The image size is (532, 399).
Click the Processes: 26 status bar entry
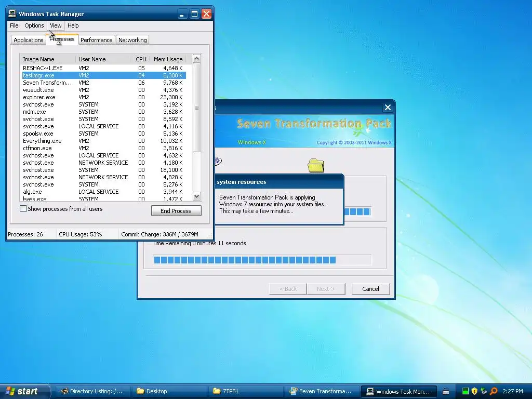[32, 234]
